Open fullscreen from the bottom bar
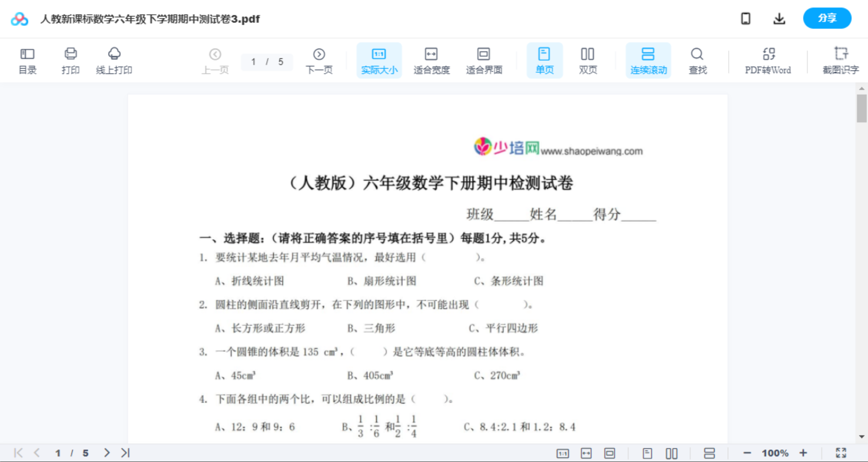The image size is (868, 462). click(x=841, y=452)
